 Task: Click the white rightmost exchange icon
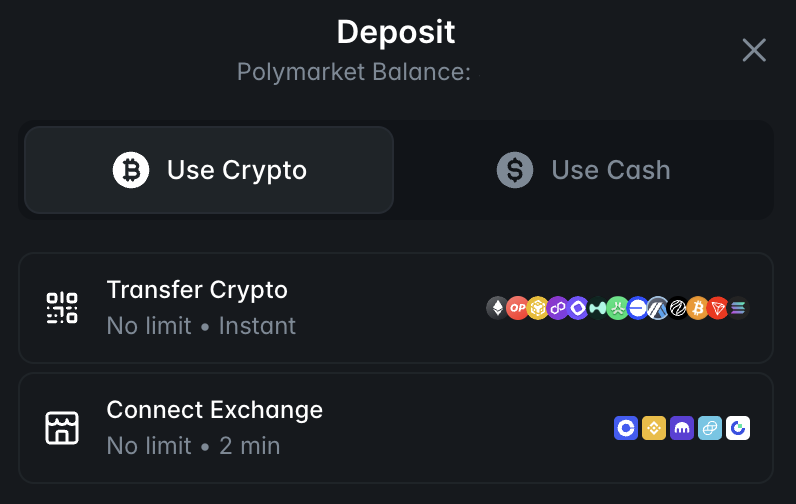738,428
